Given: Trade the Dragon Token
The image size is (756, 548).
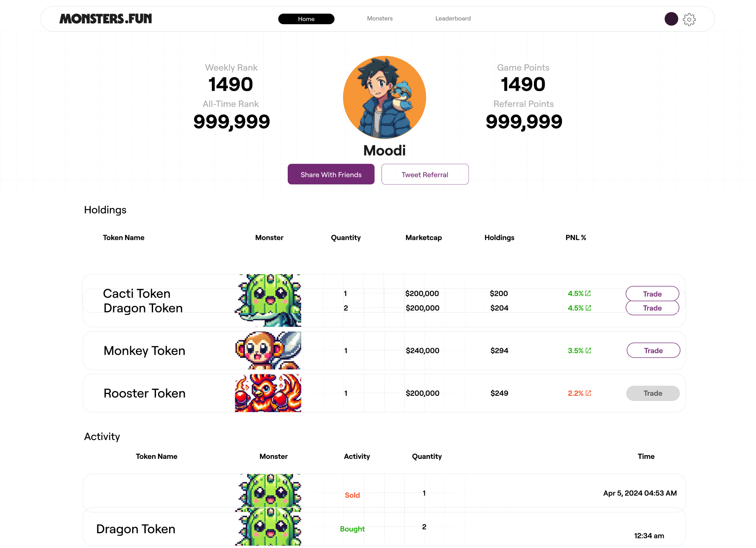Looking at the screenshot, I should (x=652, y=308).
